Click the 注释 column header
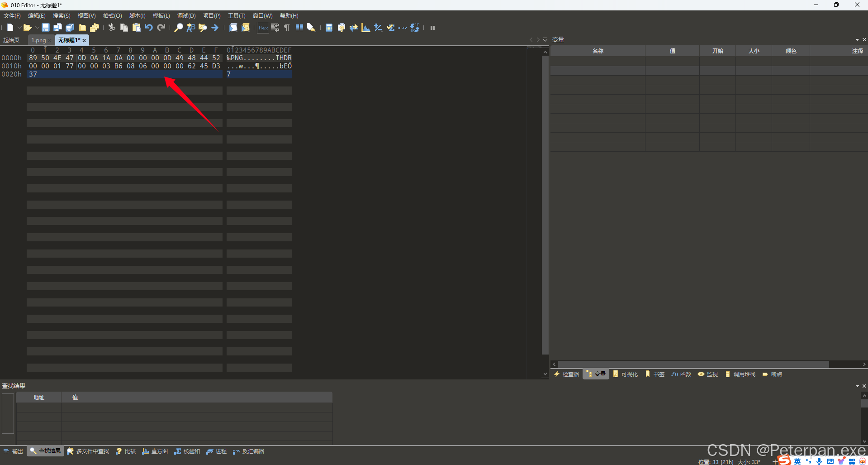The image size is (868, 465). click(x=839, y=51)
